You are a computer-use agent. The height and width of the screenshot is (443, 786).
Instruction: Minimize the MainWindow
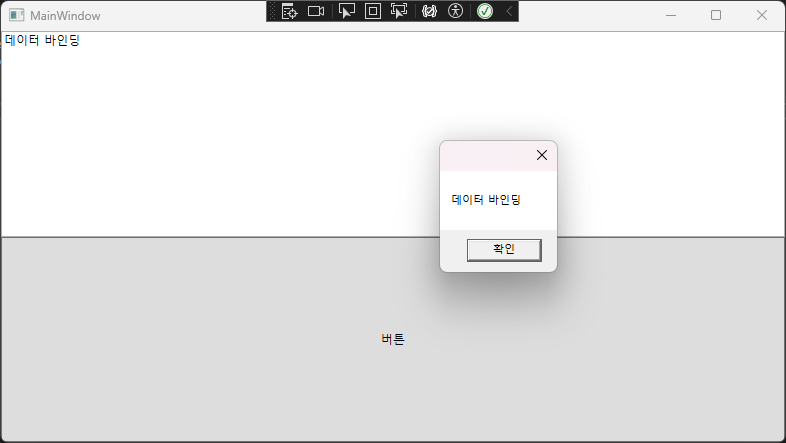point(671,16)
